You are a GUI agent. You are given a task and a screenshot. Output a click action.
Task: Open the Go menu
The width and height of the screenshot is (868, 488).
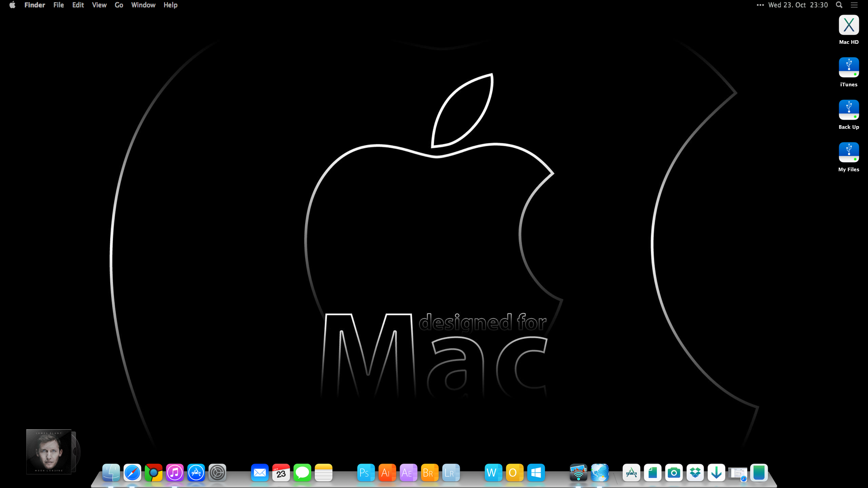pos(119,5)
